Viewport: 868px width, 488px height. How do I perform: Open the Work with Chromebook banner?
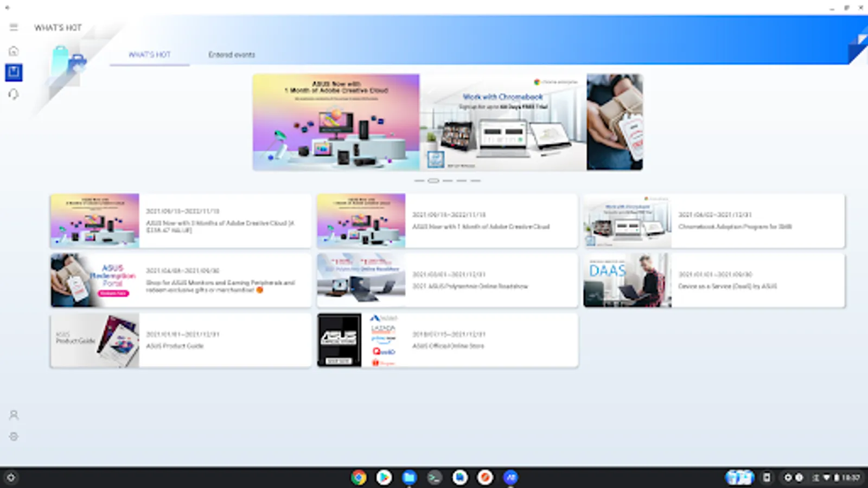[x=503, y=121]
